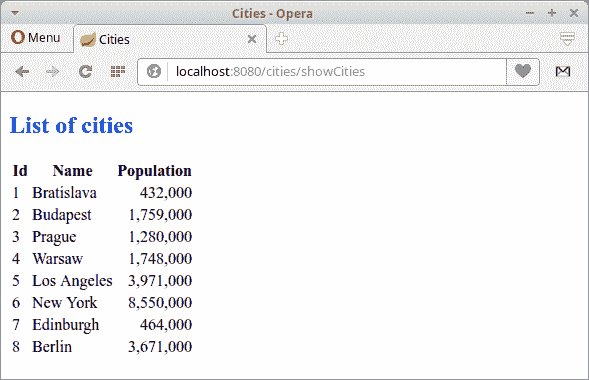Click the 'Name' column header
Viewport: 589px width, 380px height.
point(72,171)
